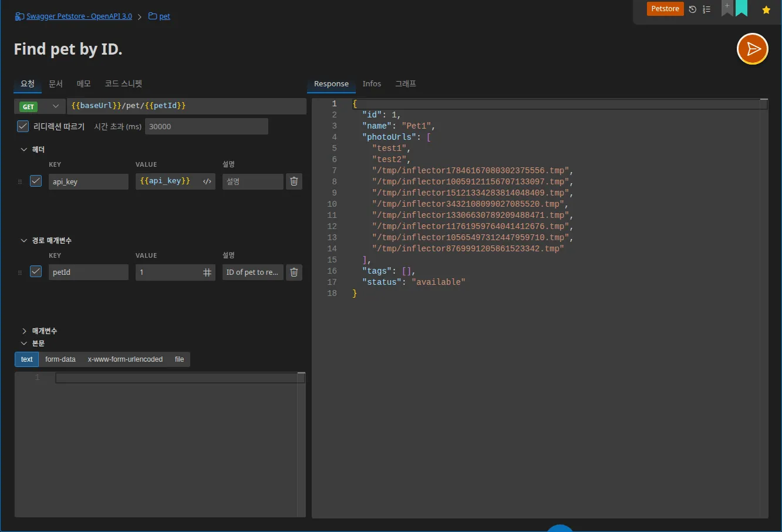Select the teal bookmark ribbon
Image resolution: width=782 pixels, height=532 pixels.
click(741, 8)
